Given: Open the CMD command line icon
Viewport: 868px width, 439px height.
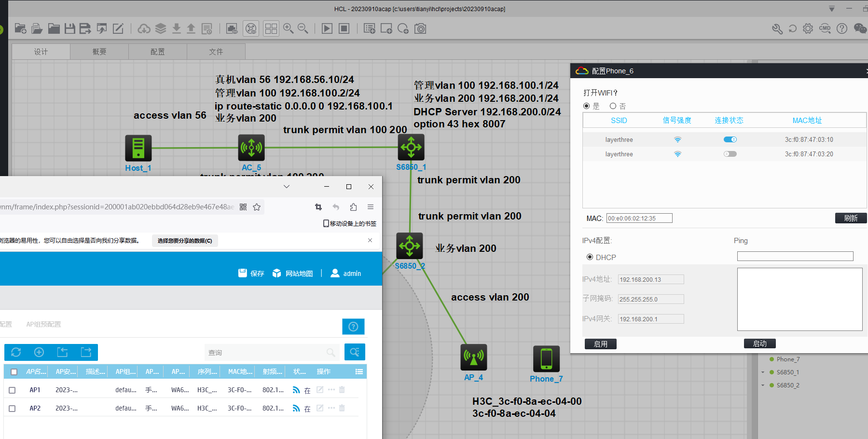Looking at the screenshot, I should coord(825,29).
